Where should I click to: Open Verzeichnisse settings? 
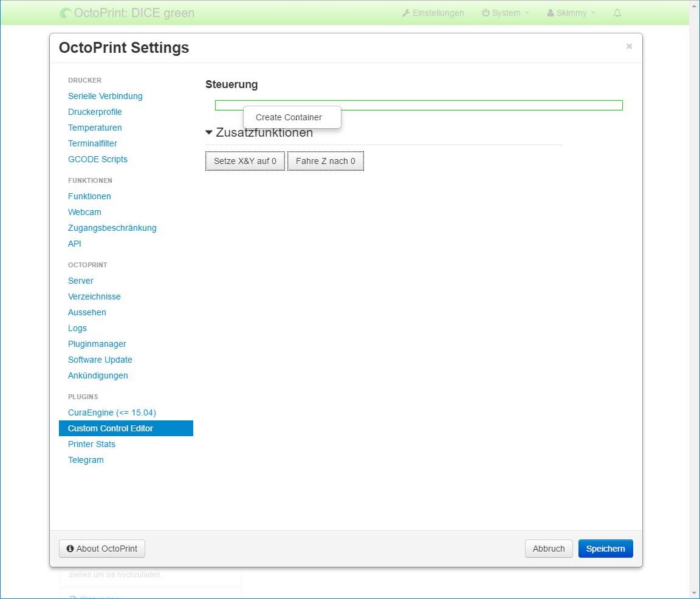pos(94,296)
